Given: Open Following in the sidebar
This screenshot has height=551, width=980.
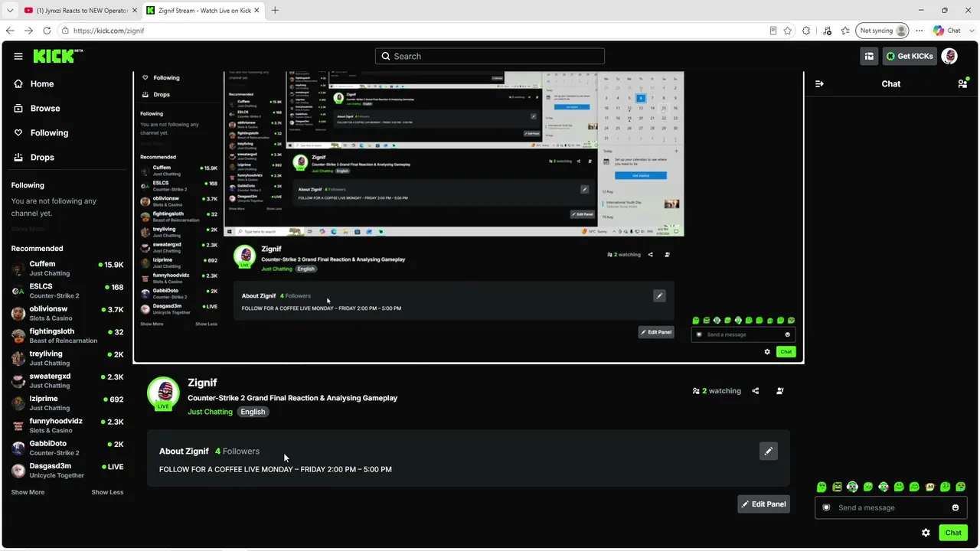Looking at the screenshot, I should [x=49, y=132].
